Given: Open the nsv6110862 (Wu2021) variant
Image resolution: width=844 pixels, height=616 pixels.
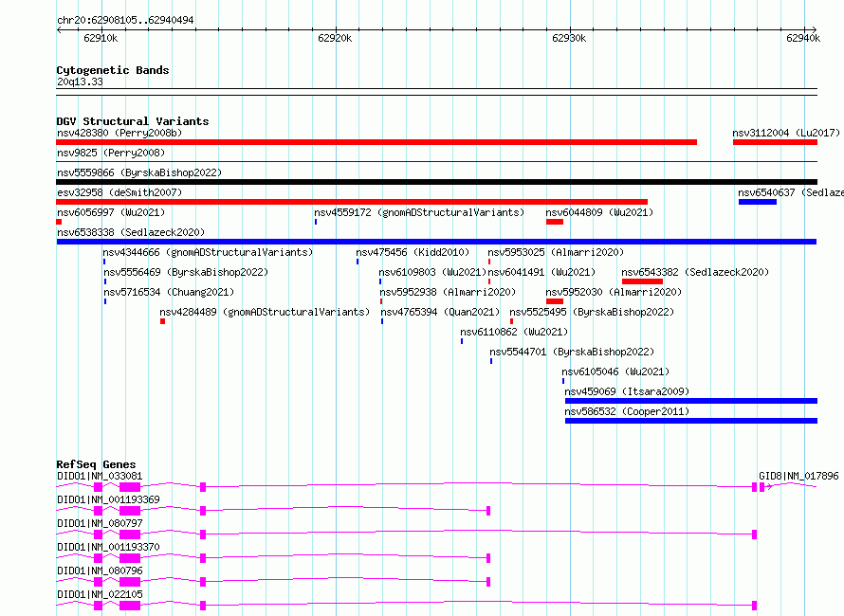Looking at the screenshot, I should click(x=514, y=332).
